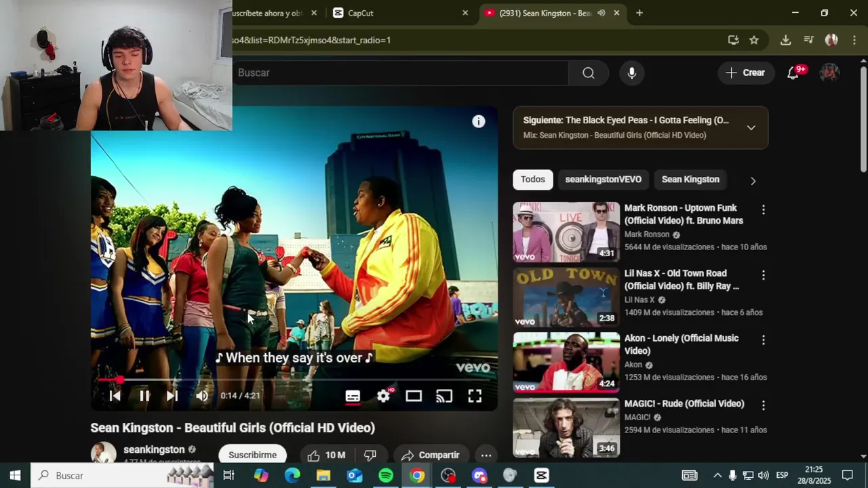Click the video progress bar
Screen dimensions: 868x488
tap(294, 380)
